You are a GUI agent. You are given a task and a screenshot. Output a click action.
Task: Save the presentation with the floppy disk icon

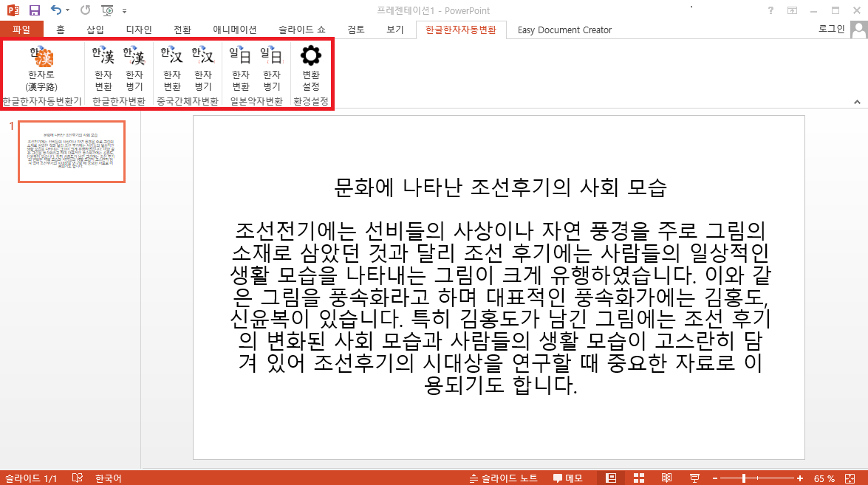35,10
